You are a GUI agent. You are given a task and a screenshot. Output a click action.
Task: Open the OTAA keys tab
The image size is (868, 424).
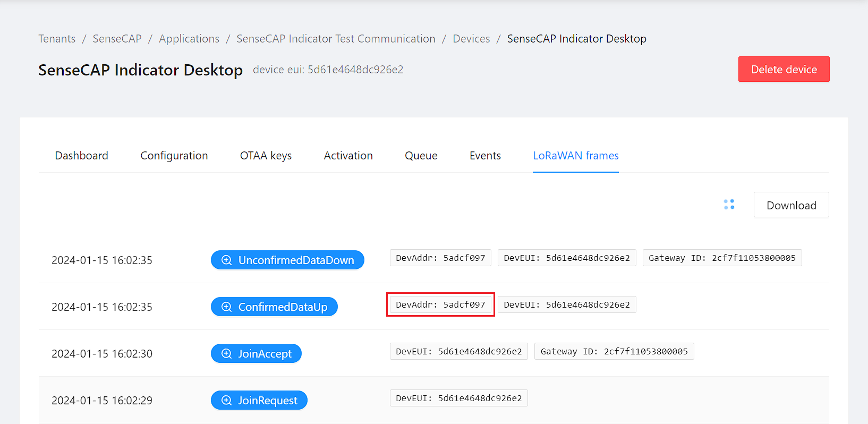pyautogui.click(x=266, y=156)
